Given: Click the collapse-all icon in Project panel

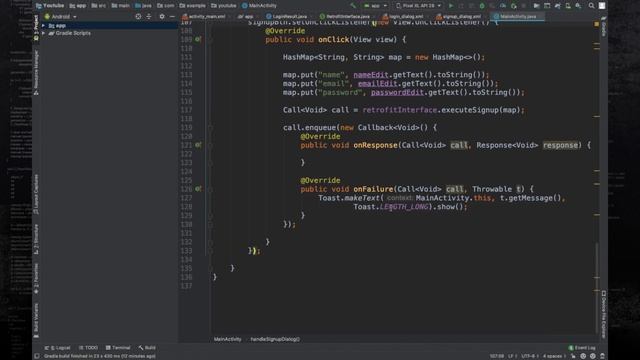Looking at the screenshot, I should (149, 16).
